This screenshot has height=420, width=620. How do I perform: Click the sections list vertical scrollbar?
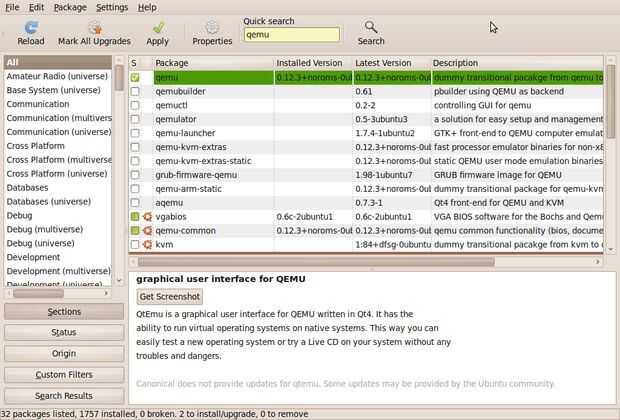click(x=119, y=78)
